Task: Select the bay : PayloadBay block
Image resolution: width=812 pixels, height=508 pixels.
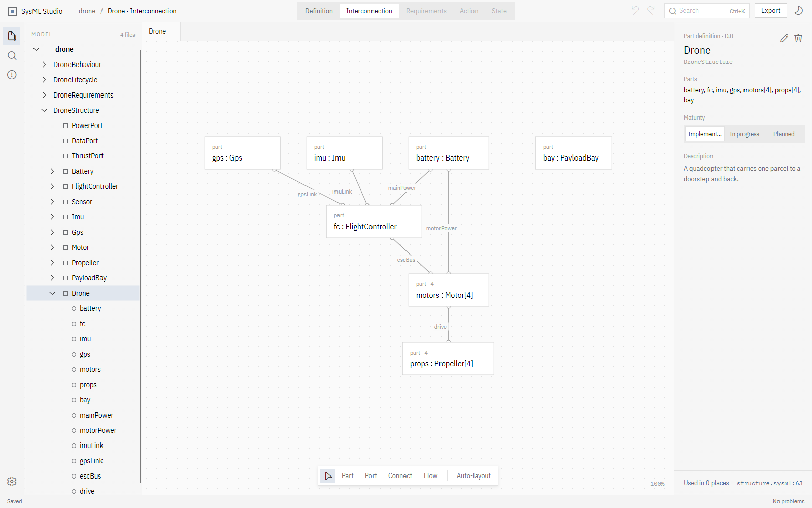Action: [x=573, y=153]
